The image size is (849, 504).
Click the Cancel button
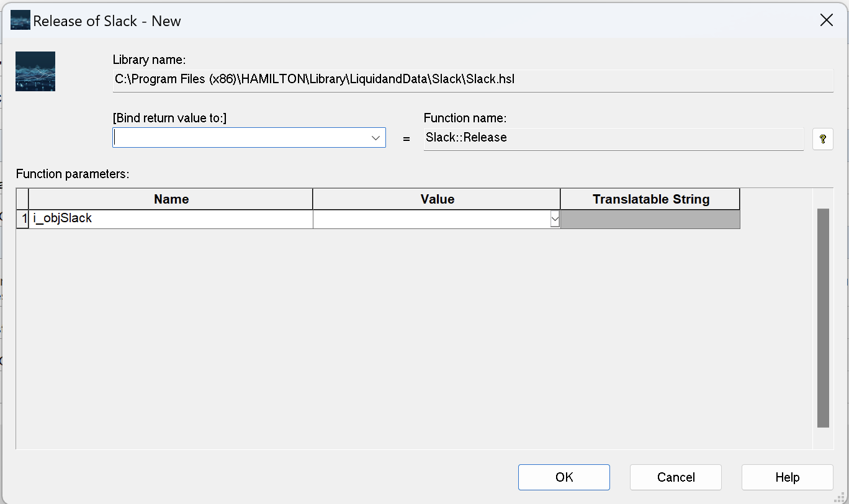[676, 477]
